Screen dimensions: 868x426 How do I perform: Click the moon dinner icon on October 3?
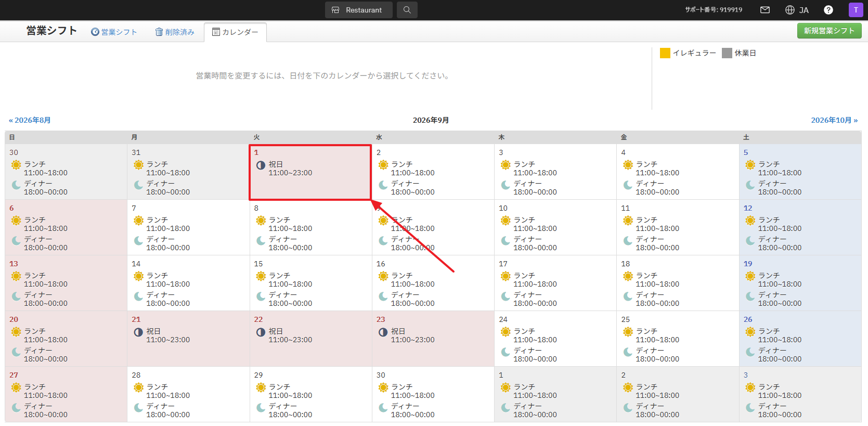(750, 407)
